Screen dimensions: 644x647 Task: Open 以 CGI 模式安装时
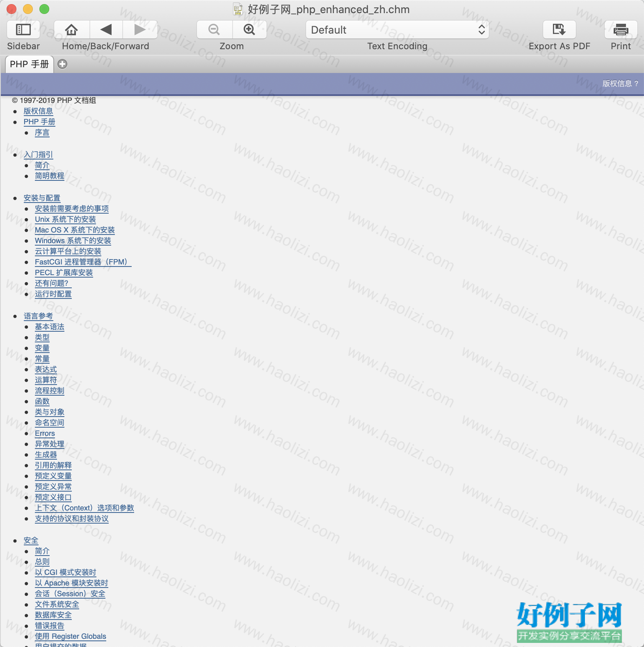(x=66, y=572)
